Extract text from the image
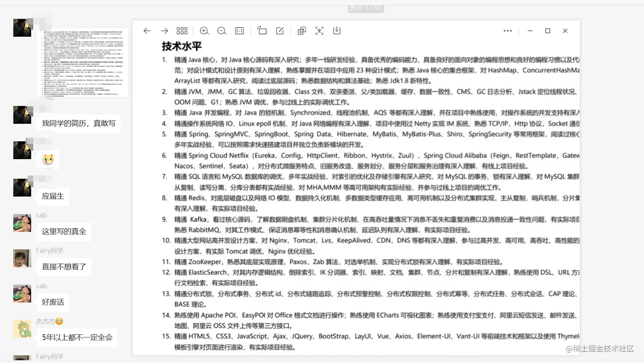 click(319, 31)
